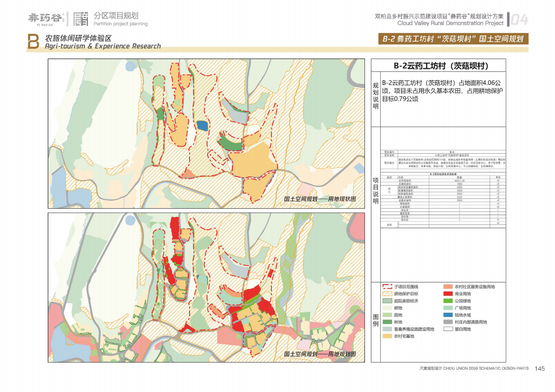Select the blue 陆地水域 legend swatch
The image size is (555, 392).
[x=448, y=315]
